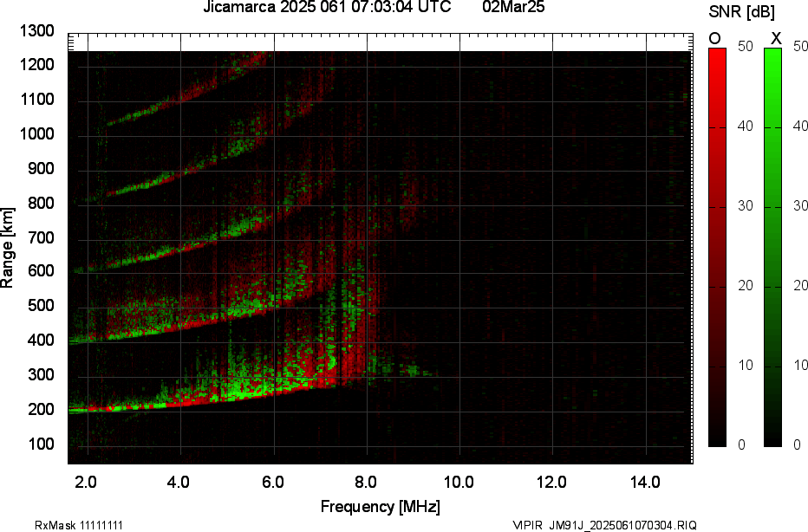Click the 'SNR [dB]' colorbar heading
Screen dimensions: 808x532
coord(741,12)
